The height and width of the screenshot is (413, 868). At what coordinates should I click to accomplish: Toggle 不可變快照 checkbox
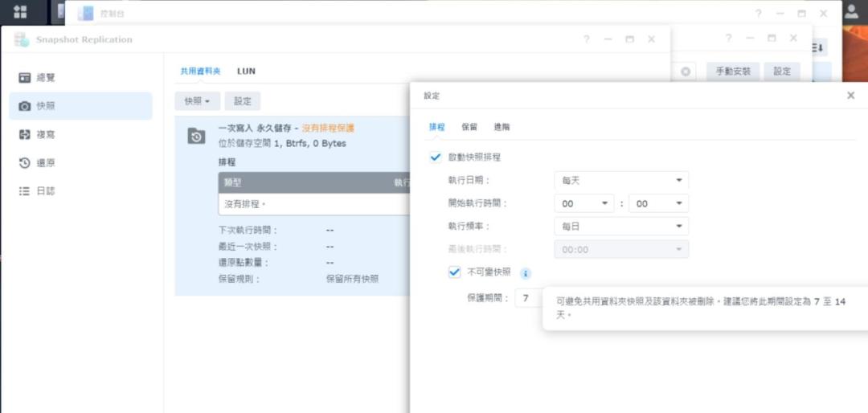point(454,272)
